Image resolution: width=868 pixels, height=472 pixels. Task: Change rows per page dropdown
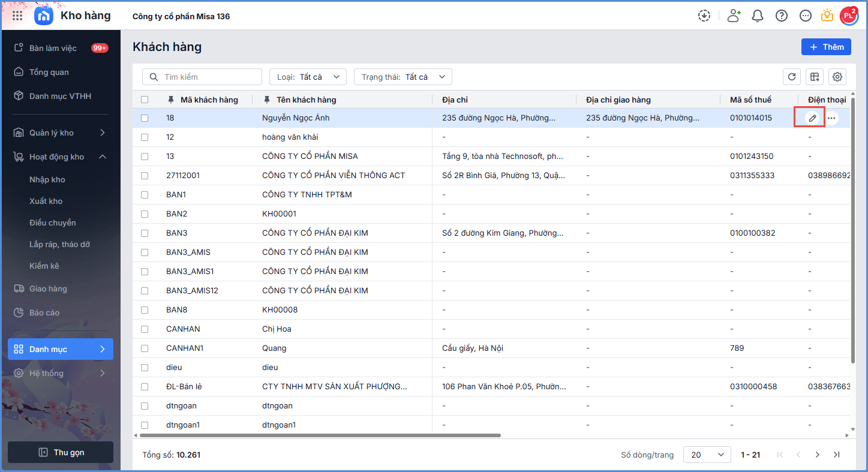coord(707,455)
